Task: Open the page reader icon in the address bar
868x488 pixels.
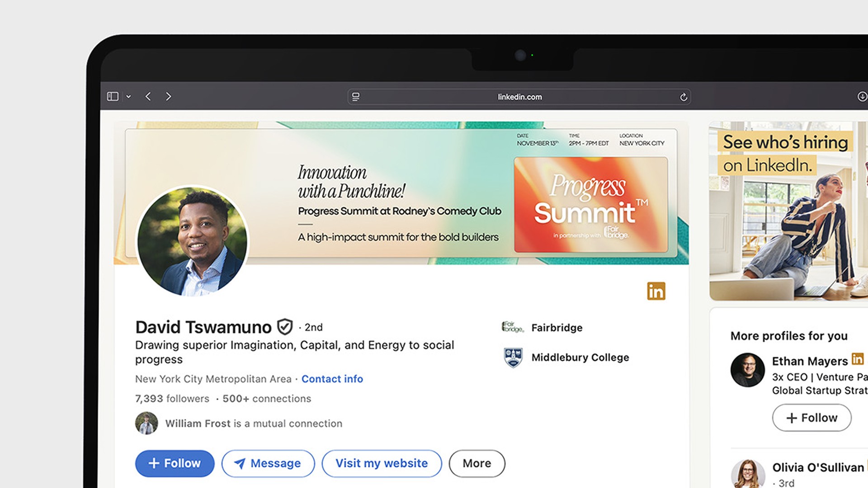Action: (356, 97)
